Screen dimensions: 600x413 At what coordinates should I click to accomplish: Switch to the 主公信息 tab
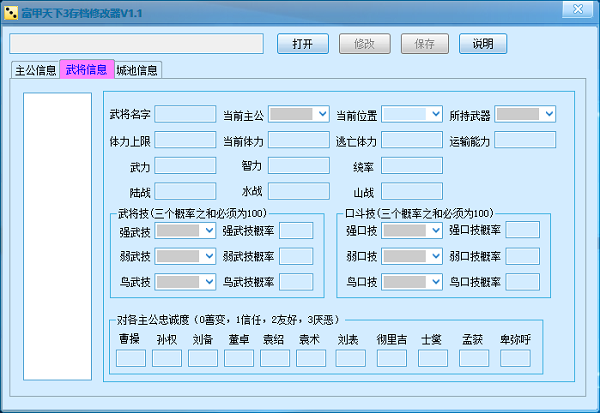[36, 70]
